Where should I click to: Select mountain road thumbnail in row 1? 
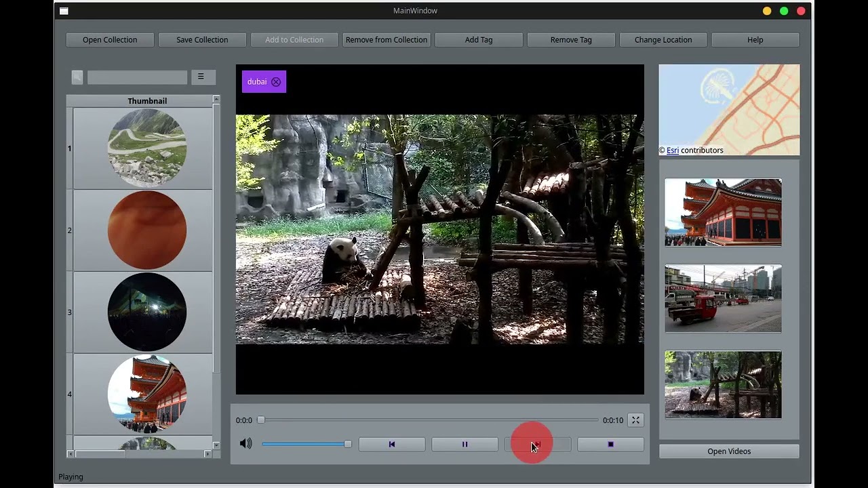click(x=147, y=148)
